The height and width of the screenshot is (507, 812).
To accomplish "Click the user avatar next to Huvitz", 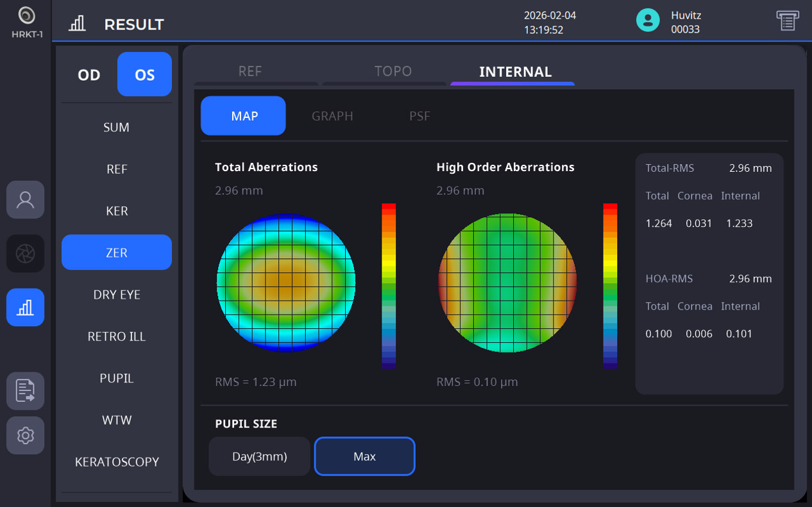I will pos(648,20).
